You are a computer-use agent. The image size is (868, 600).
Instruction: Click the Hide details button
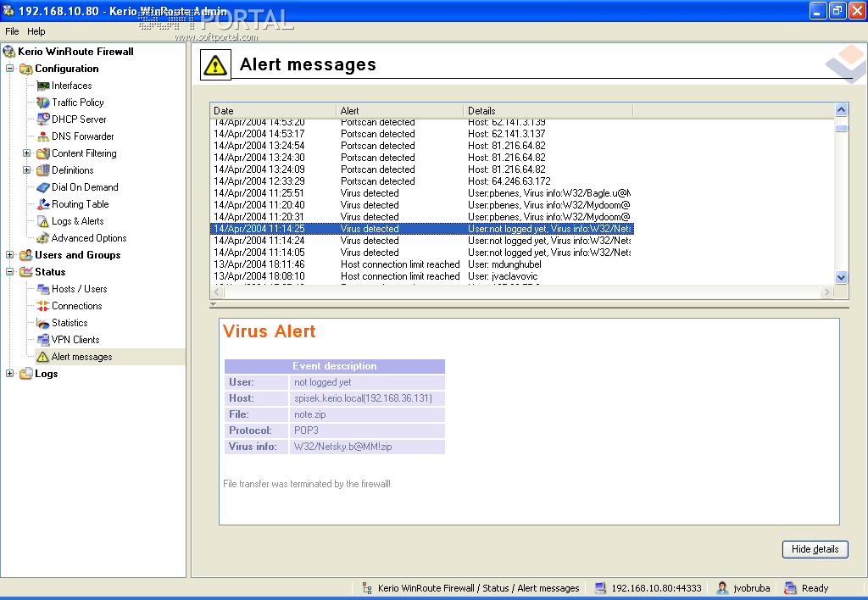tap(815, 549)
